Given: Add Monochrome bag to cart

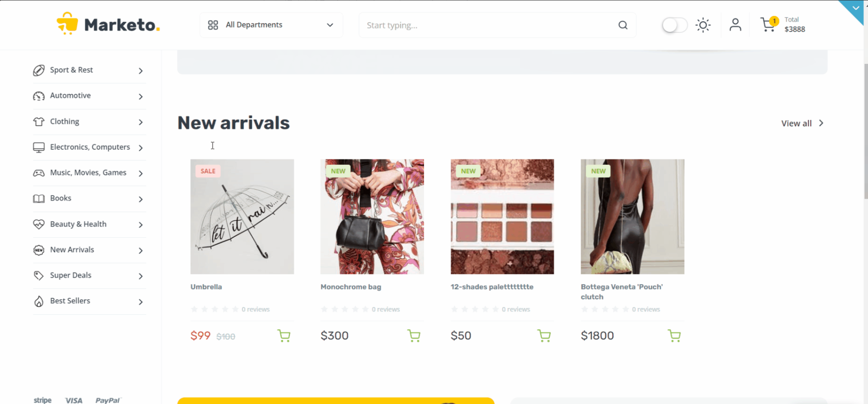Looking at the screenshot, I should (x=414, y=336).
